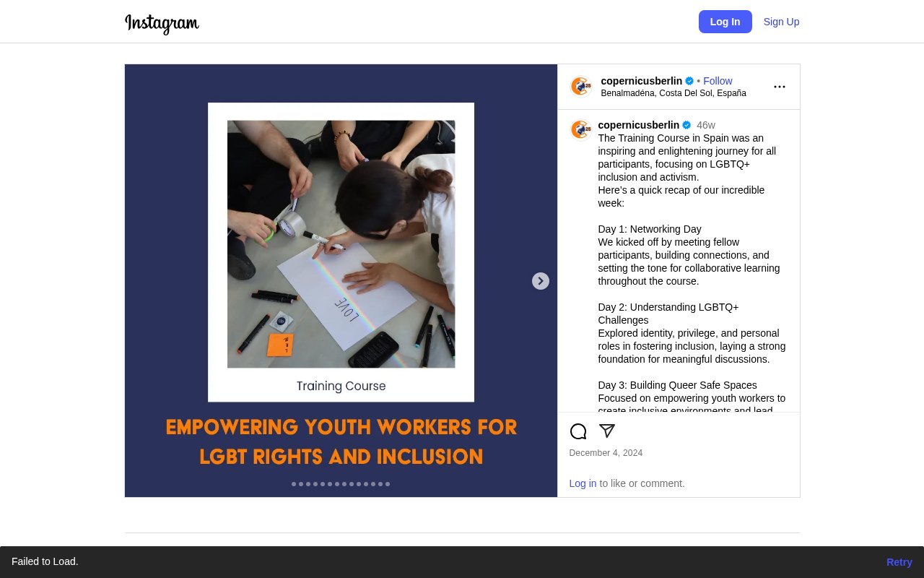This screenshot has width=924, height=578.
Task: Click the Instagram logo
Action: (162, 23)
